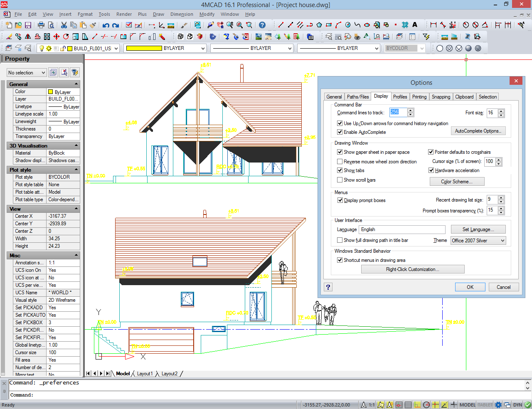Click the Color Scheme button
Screen dimensions: 532x409
(457, 182)
